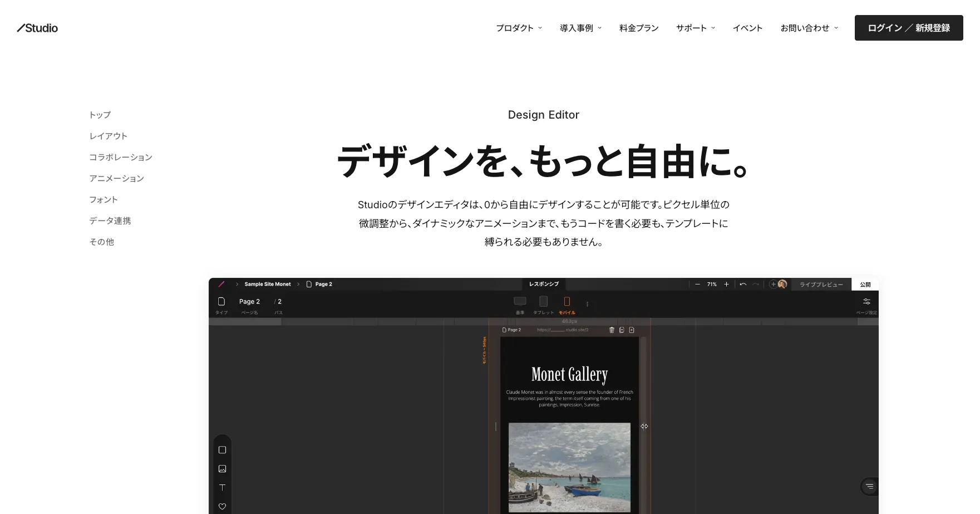Click the pink Studio pen icon in the editor
980x514 pixels.
click(221, 284)
